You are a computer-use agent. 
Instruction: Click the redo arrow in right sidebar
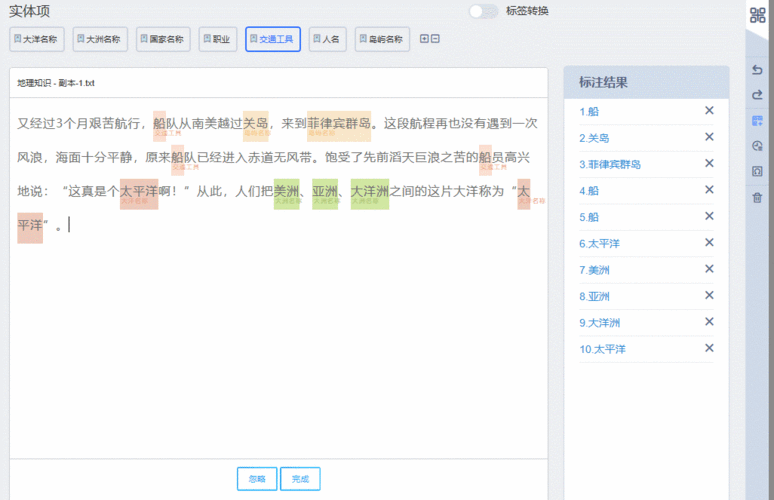pos(757,95)
